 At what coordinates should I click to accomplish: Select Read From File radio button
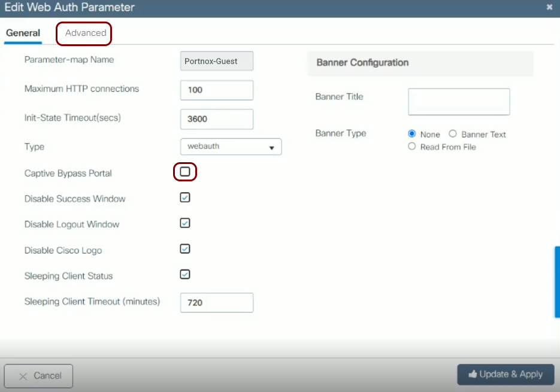pos(412,147)
